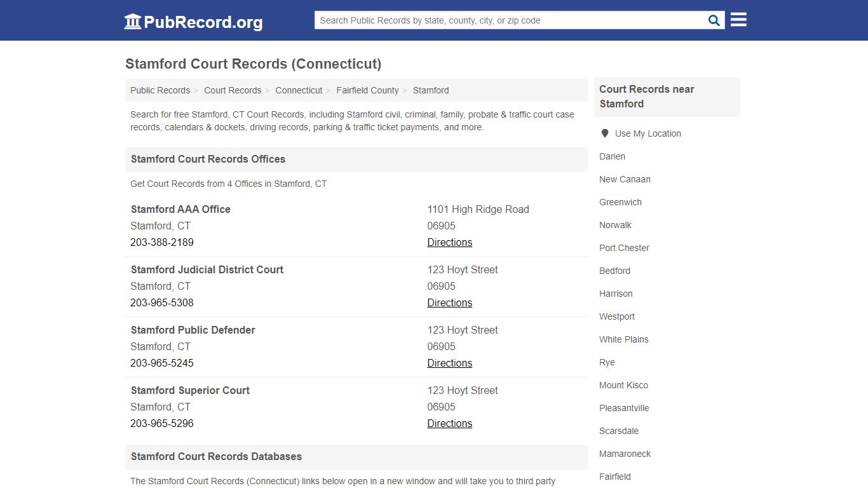The width and height of the screenshot is (868, 488).
Task: Click the PubRecord.org site title text
Action: 203,22
